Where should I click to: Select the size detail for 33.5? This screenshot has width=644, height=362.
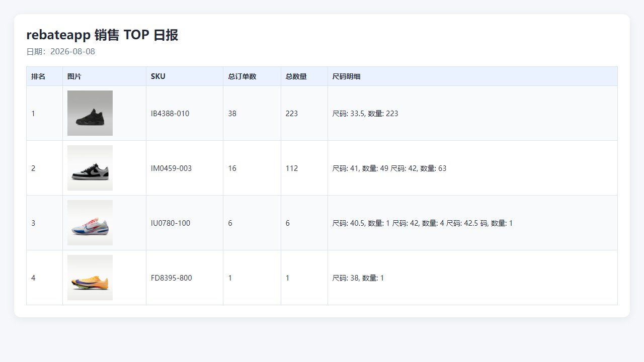click(x=365, y=114)
